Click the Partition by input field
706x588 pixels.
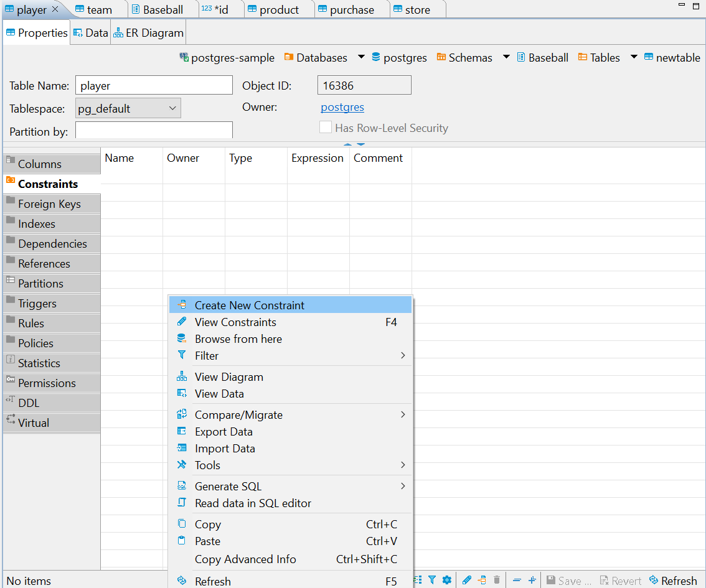click(x=154, y=131)
